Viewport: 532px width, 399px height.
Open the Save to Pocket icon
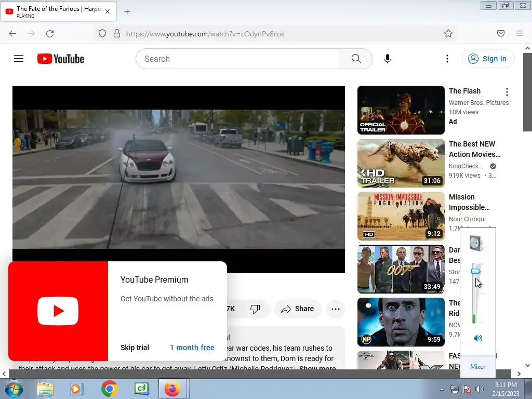tap(501, 33)
